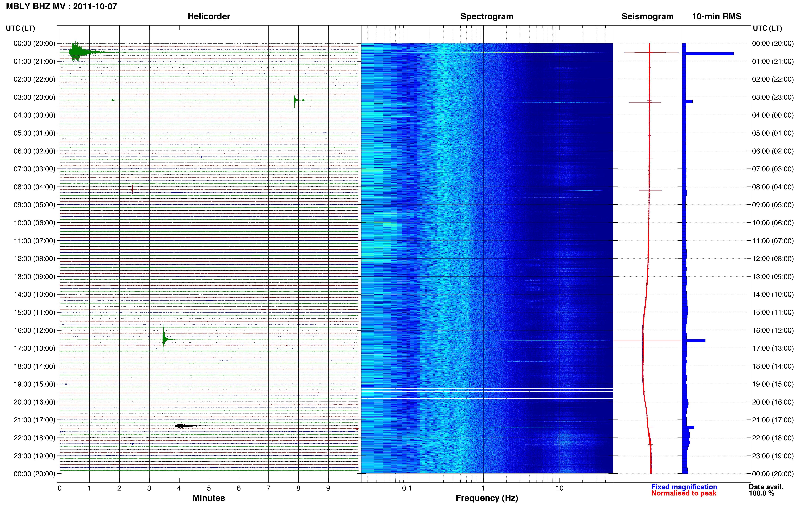The width and height of the screenshot is (812, 508).
Task: Click the RMS bar after 21:00
Action: point(688,427)
